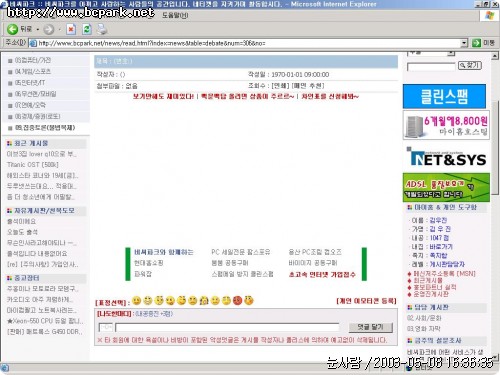The width and height of the screenshot is (500, 375).
Task: Open category 08 경제/증권(로또) in the sidebar
Action: tap(37, 116)
